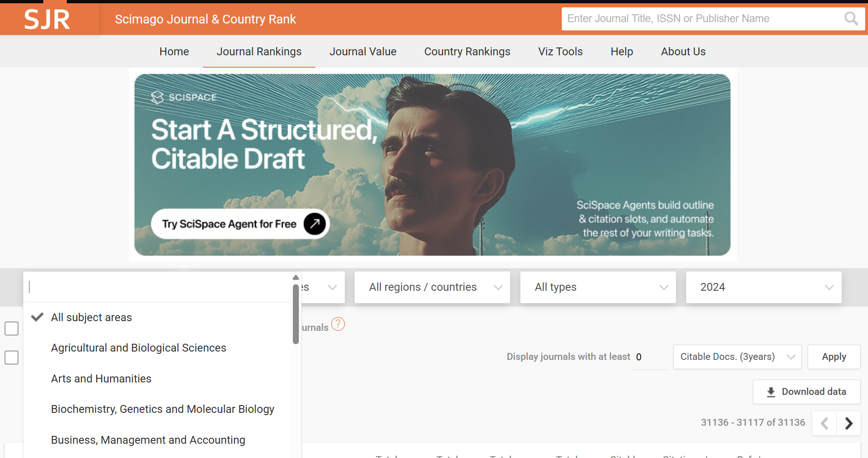Expand the All regions / countries dropdown
Image resolution: width=868 pixels, height=458 pixels.
coord(432,287)
